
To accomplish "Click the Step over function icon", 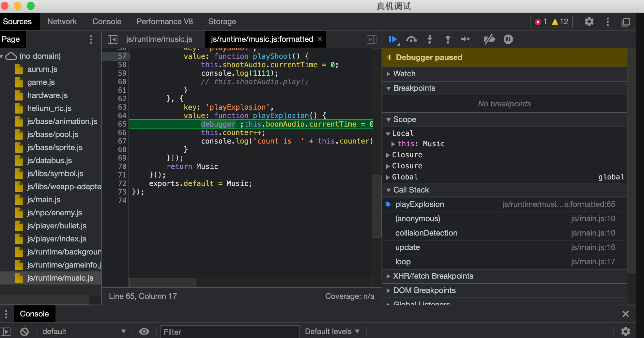I will (x=411, y=39).
